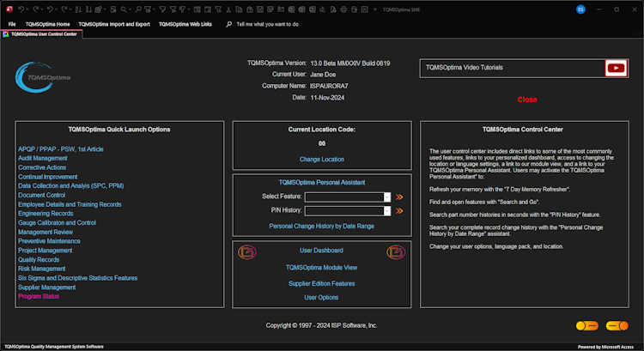Viewport: 644px width, 351px height.
Task: Open the TQMSOptima Home ribbon tab
Action: 47,24
